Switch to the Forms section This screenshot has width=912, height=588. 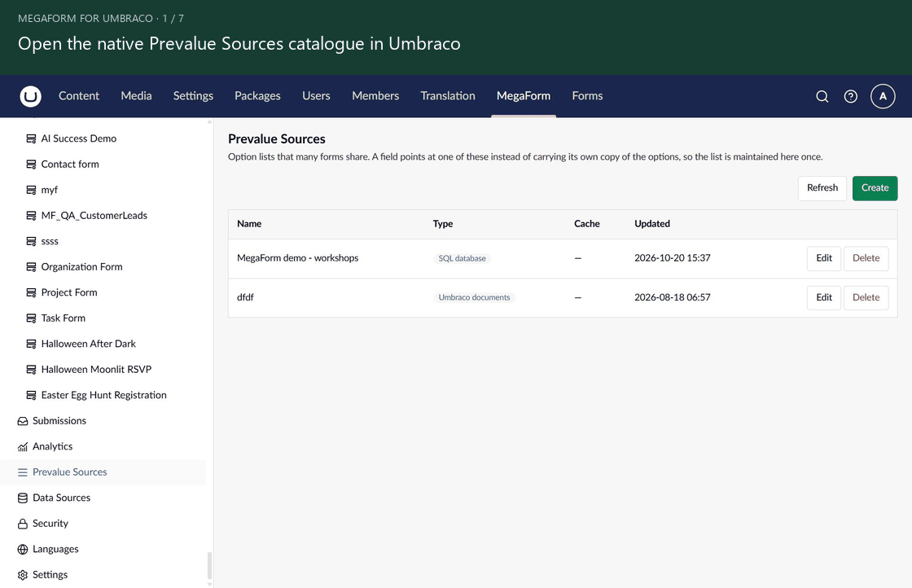[587, 95]
